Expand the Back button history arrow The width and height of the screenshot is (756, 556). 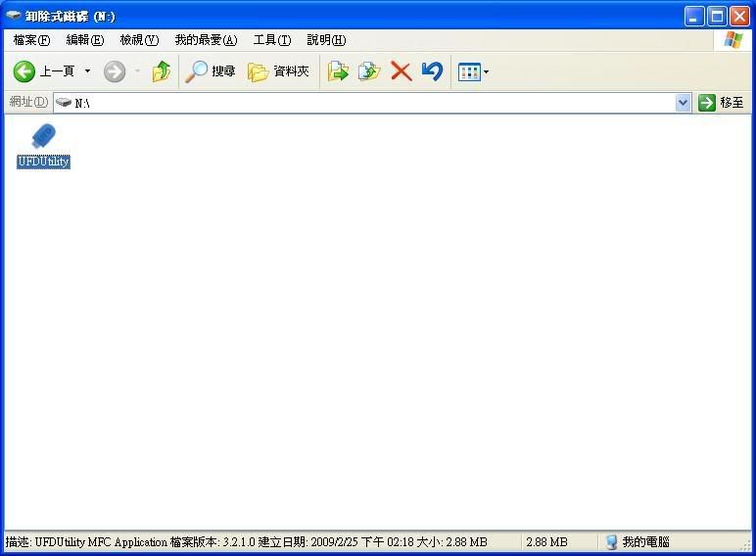pyautogui.click(x=87, y=71)
